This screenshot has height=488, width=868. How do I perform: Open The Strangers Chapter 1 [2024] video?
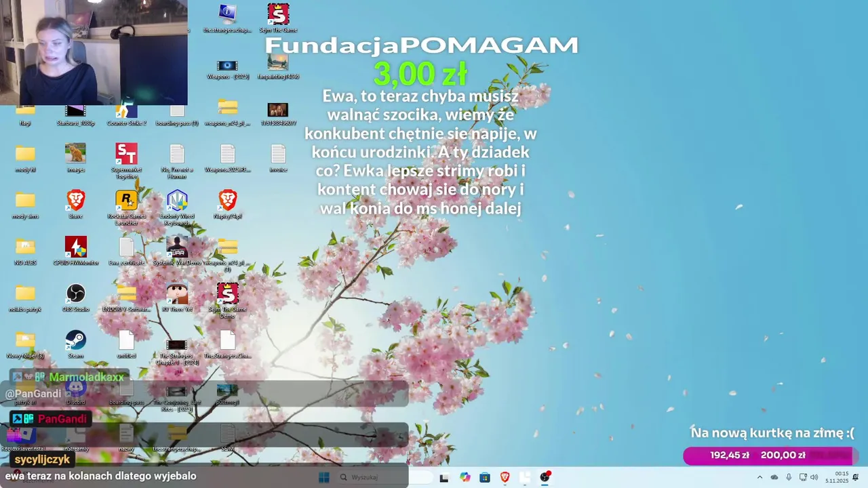(x=177, y=351)
